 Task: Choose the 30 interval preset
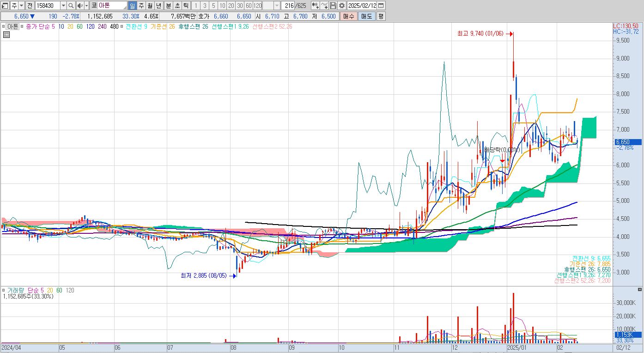[x=240, y=6]
